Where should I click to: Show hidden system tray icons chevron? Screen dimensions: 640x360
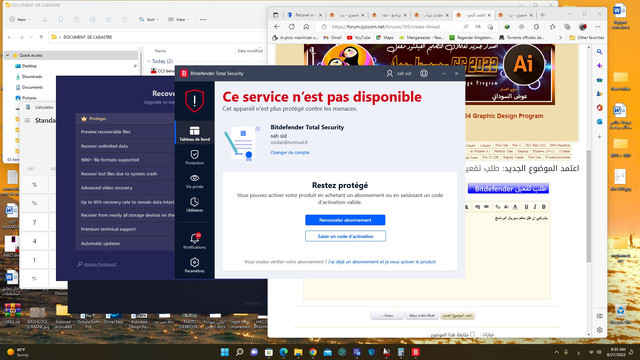pos(556,352)
